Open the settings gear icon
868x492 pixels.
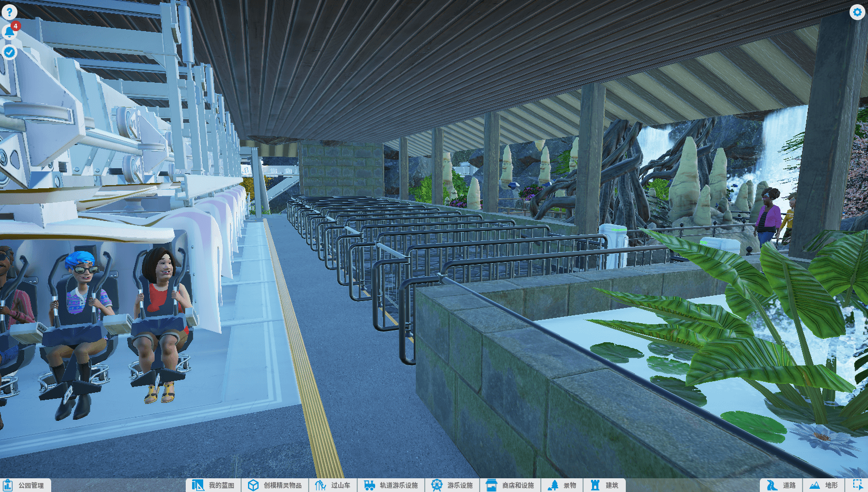point(857,12)
